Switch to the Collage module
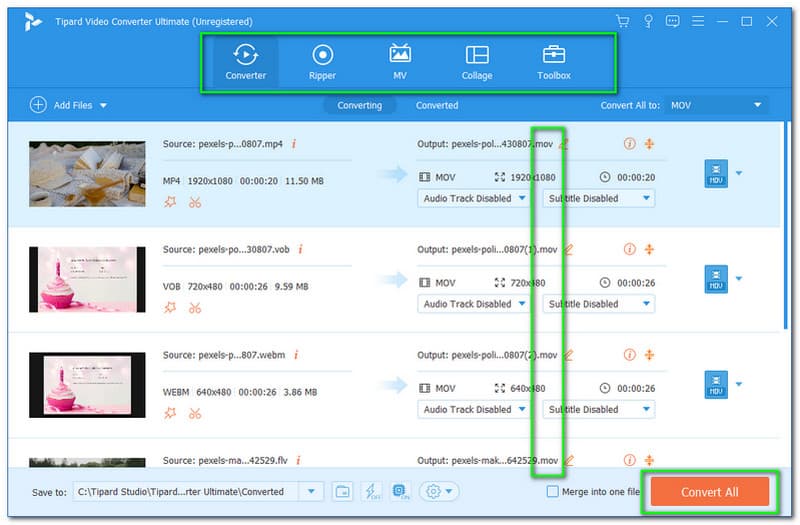This screenshot has width=800, height=525. click(477, 62)
